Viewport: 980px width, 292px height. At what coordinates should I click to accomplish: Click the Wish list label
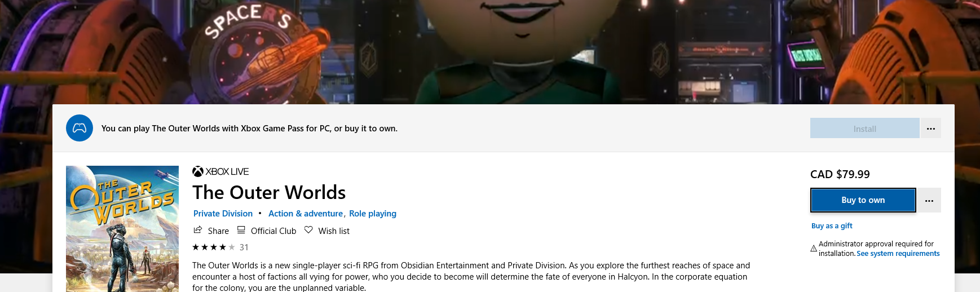tap(334, 231)
